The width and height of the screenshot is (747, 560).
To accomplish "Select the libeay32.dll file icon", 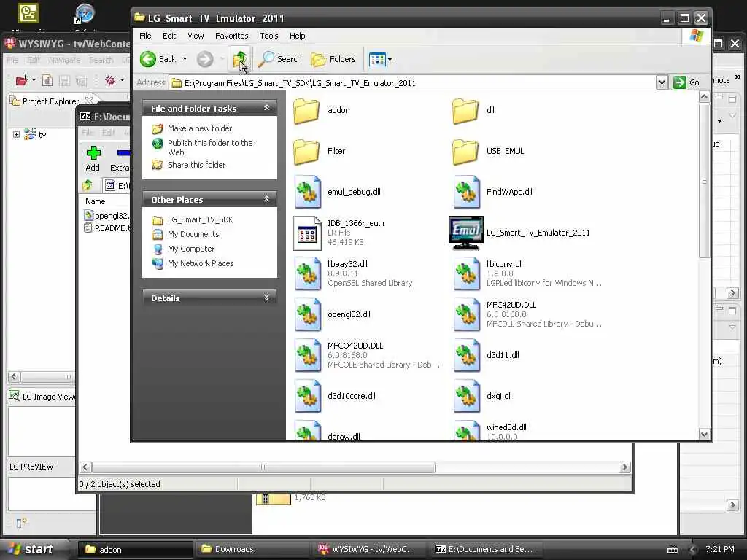I will point(307,273).
